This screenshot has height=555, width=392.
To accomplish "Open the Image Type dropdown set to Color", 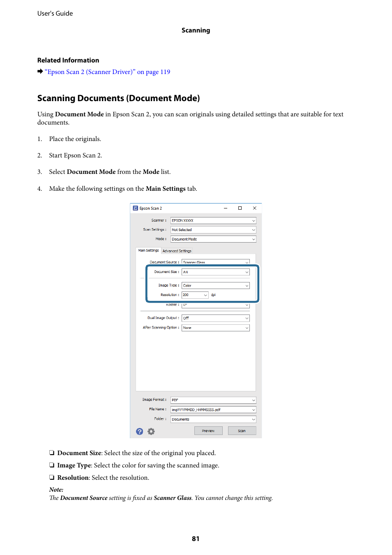I will [x=216, y=286].
